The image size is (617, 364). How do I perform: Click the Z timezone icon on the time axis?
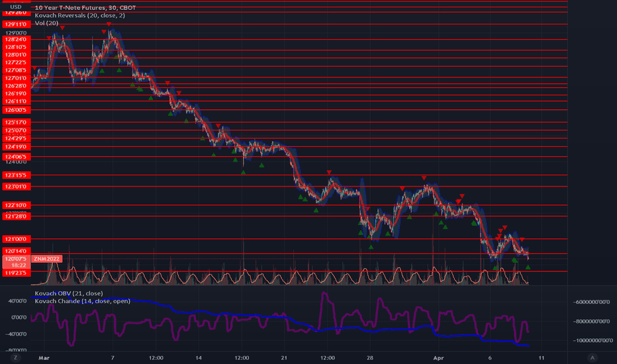pyautogui.click(x=16, y=357)
